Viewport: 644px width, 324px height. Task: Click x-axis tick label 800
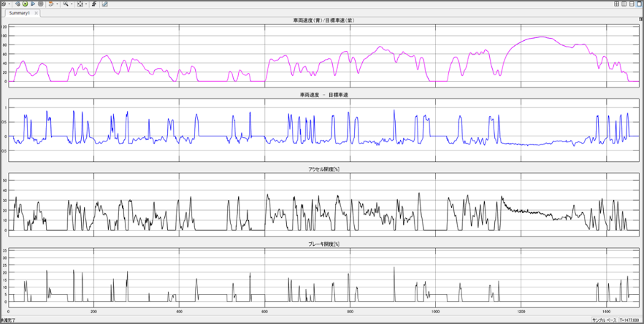(350, 312)
